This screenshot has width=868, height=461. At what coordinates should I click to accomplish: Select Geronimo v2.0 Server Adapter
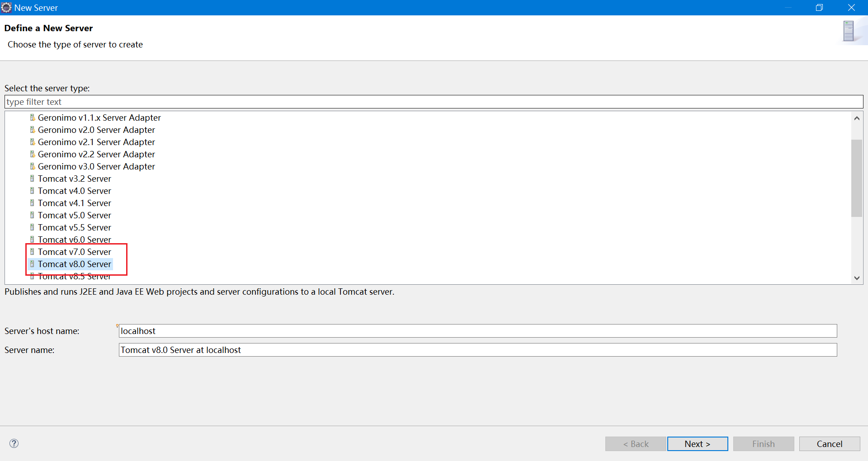coord(96,130)
